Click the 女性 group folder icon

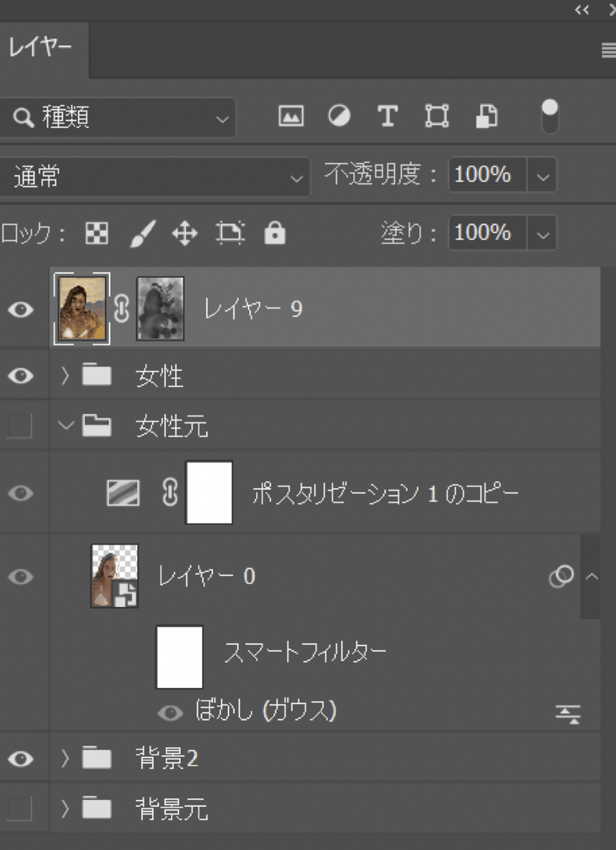97,375
